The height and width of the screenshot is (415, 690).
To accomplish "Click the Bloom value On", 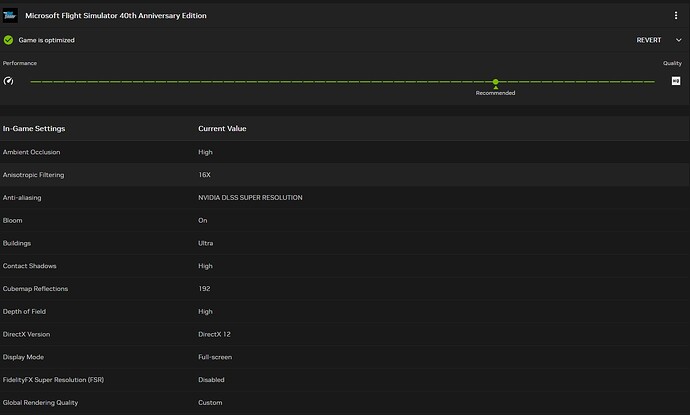I will click(x=202, y=220).
